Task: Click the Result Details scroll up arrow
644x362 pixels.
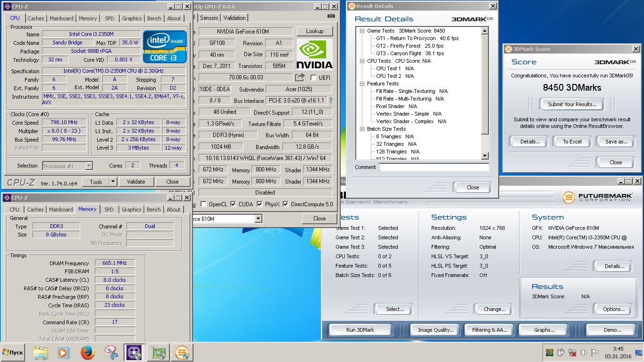Action: [x=484, y=31]
